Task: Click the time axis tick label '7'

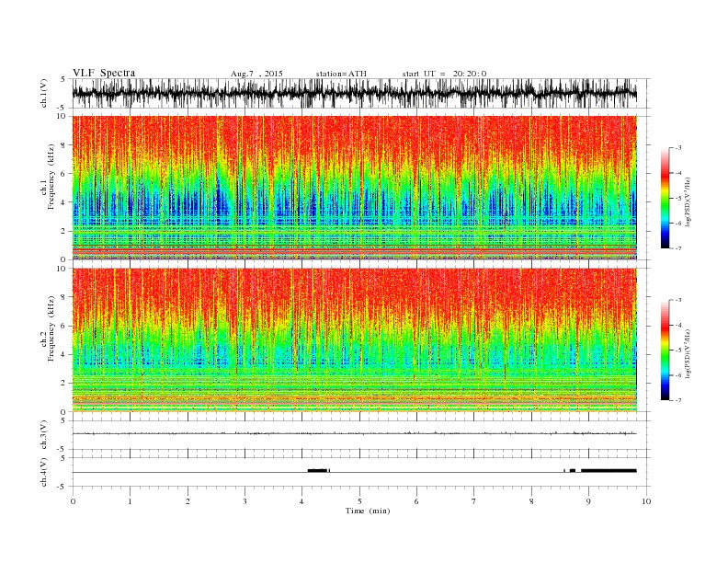Action: pyautogui.click(x=474, y=501)
